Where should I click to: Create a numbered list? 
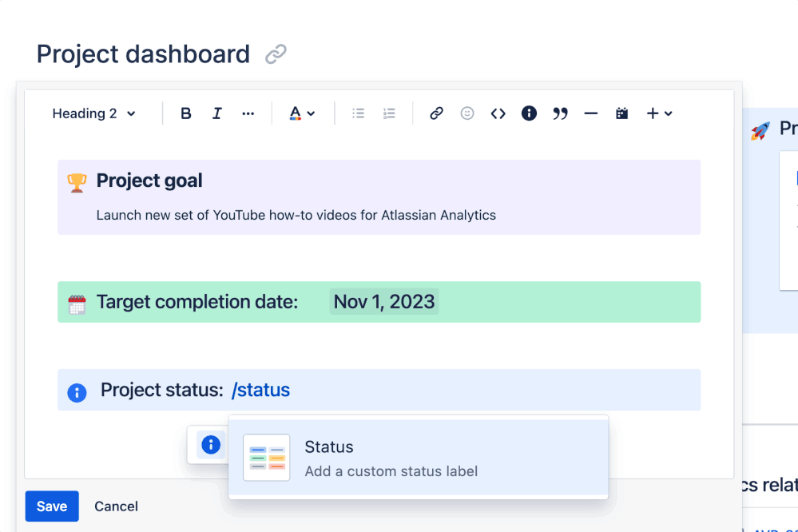point(389,113)
